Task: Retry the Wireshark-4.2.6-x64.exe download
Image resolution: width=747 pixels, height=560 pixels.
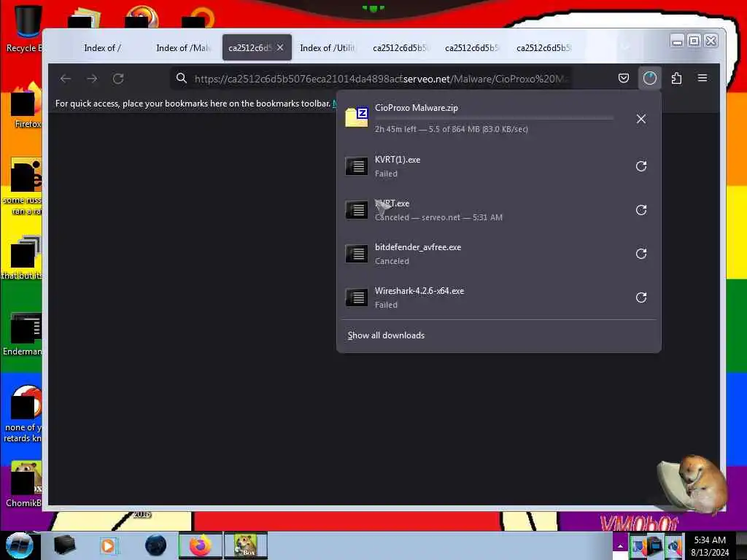Action: click(641, 297)
